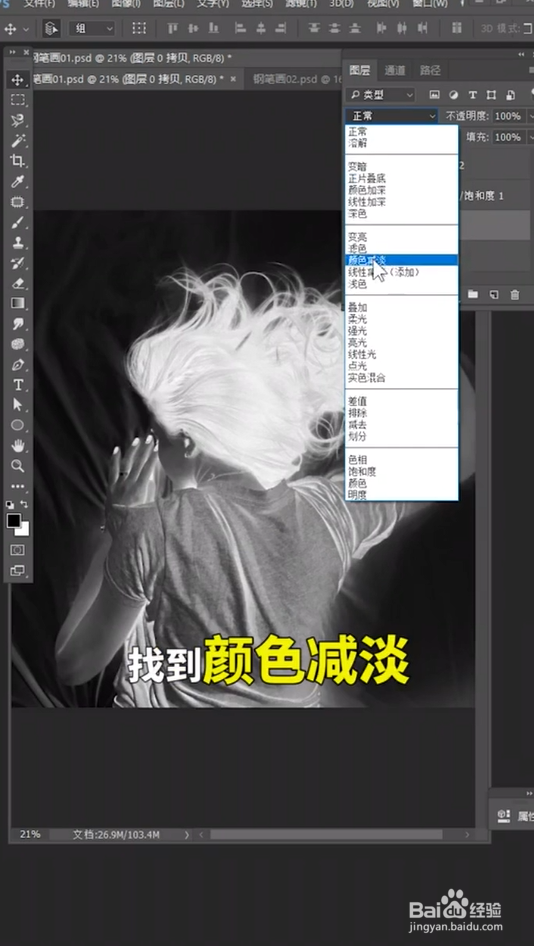
Task: Select the History Brush tool
Action: pyautogui.click(x=17, y=263)
